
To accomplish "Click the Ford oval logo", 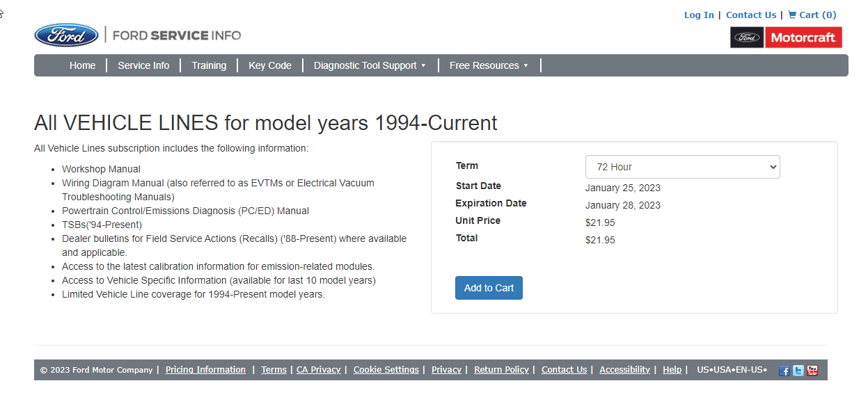I will click(66, 35).
